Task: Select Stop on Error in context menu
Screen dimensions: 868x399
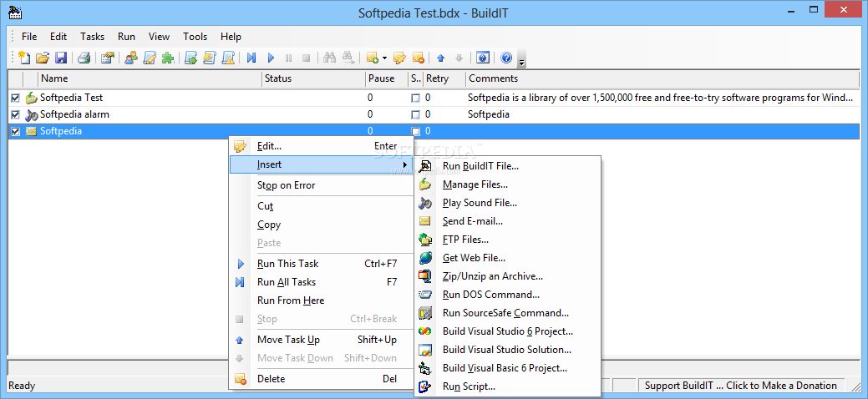Action: [321, 185]
